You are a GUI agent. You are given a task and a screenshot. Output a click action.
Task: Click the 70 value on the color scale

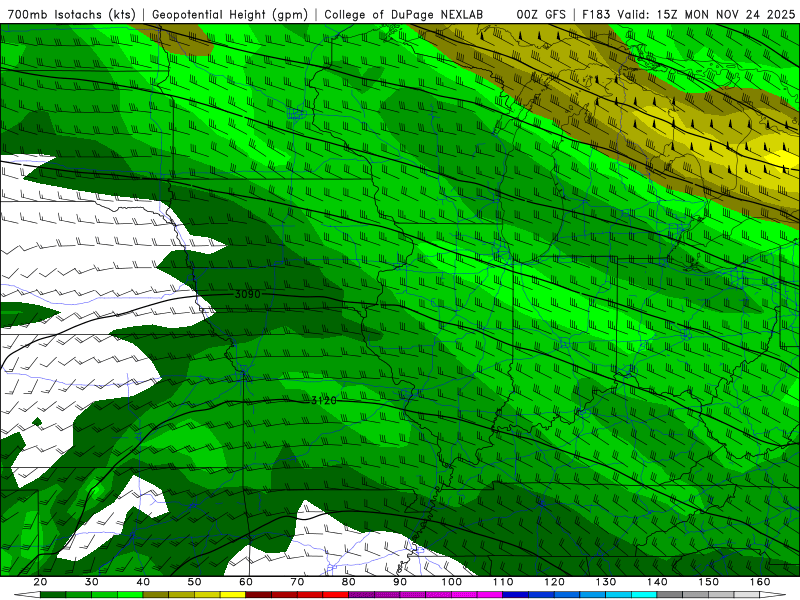click(297, 582)
